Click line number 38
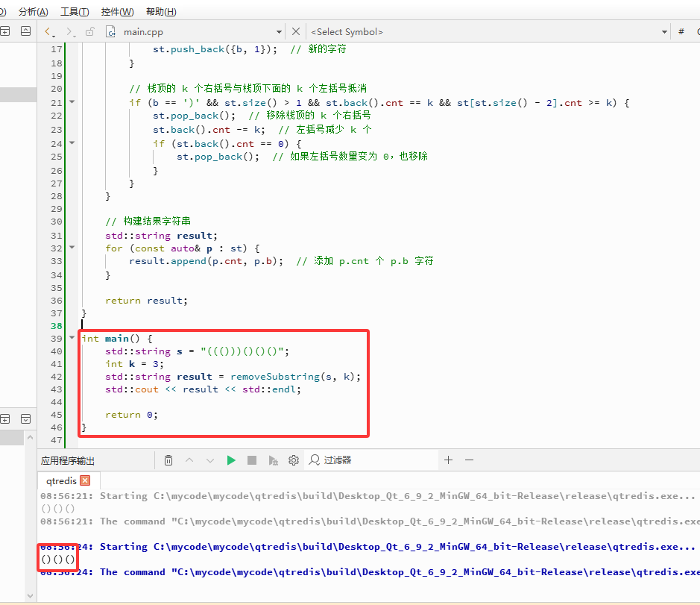700x605 pixels. point(56,326)
